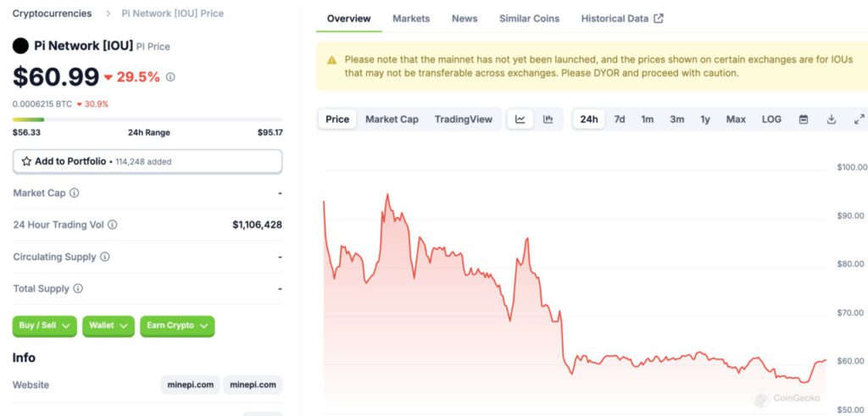Switch to the Markets tab
The width and height of the screenshot is (868, 416).
point(411,19)
